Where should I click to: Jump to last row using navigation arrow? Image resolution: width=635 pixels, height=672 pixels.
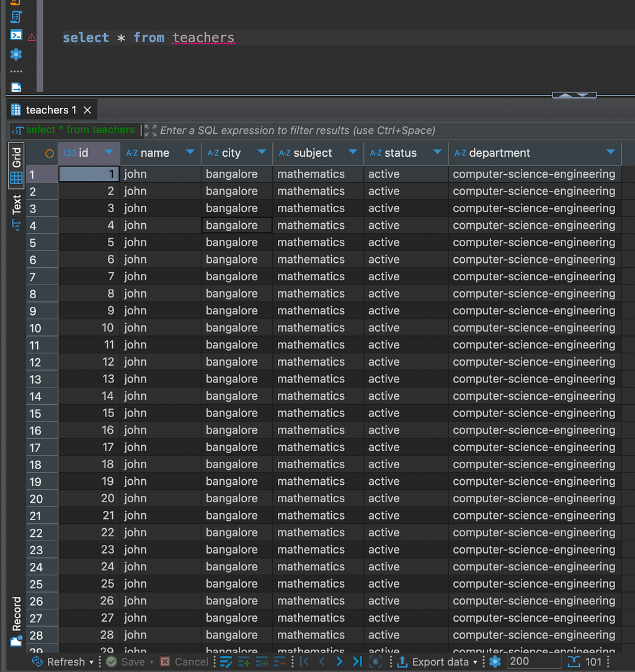[x=358, y=661]
